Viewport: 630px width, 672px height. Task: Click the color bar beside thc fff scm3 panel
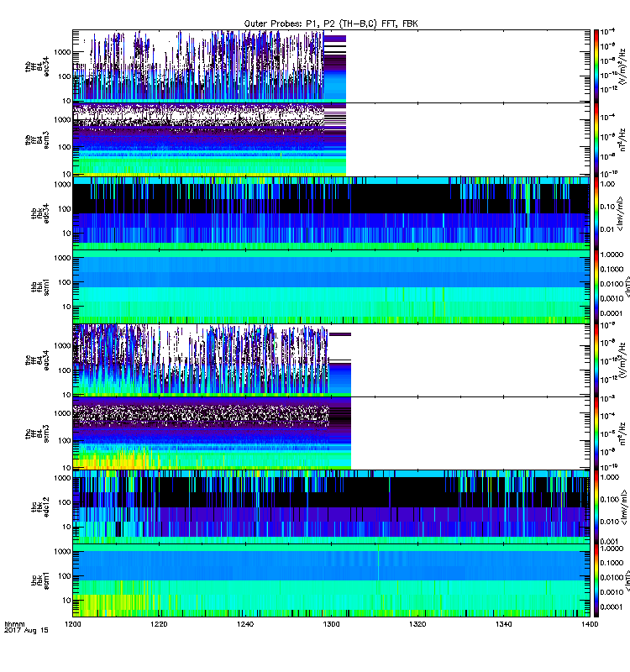pos(596,433)
